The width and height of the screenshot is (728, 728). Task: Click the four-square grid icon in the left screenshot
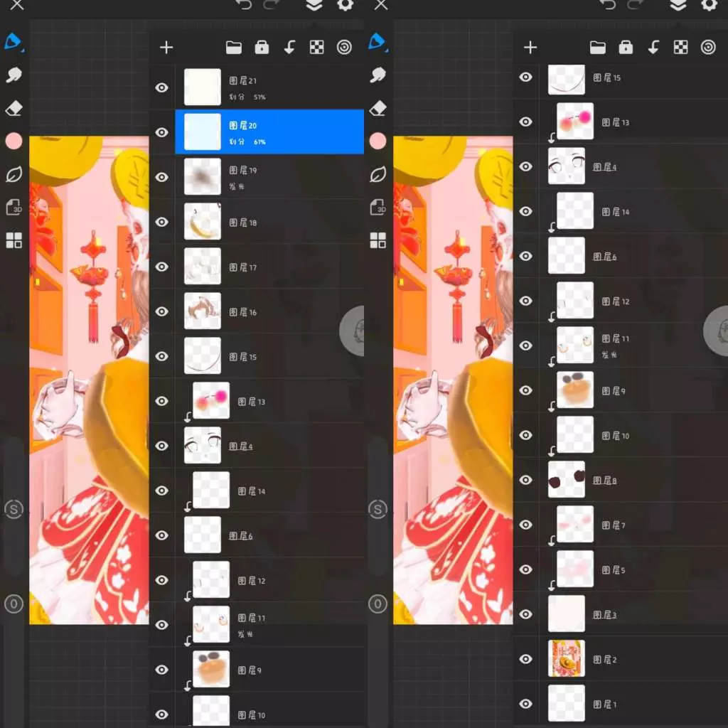14,240
